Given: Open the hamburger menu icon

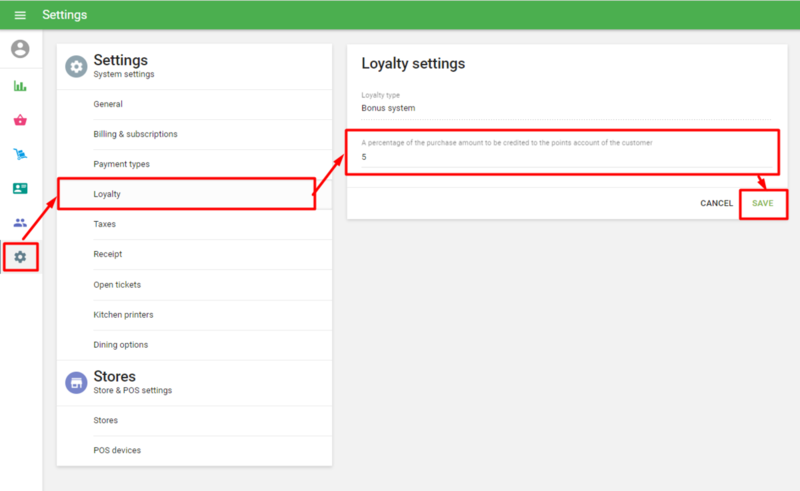Looking at the screenshot, I should tap(20, 15).
